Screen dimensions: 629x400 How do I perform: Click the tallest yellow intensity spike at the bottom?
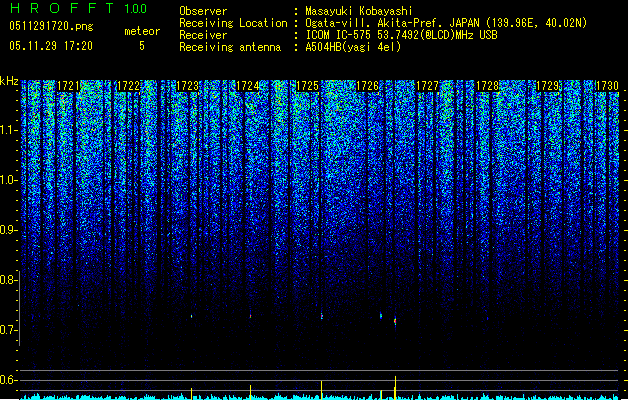[x=396, y=388]
